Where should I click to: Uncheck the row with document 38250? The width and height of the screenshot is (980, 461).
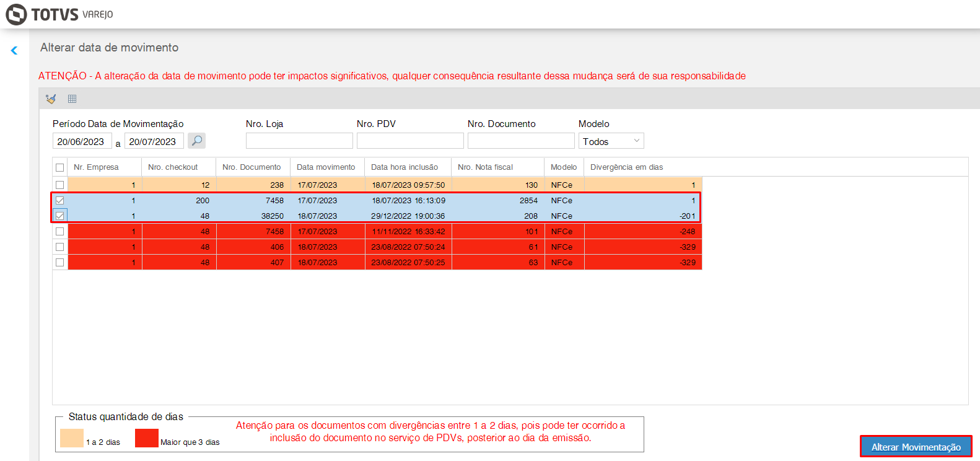(59, 216)
